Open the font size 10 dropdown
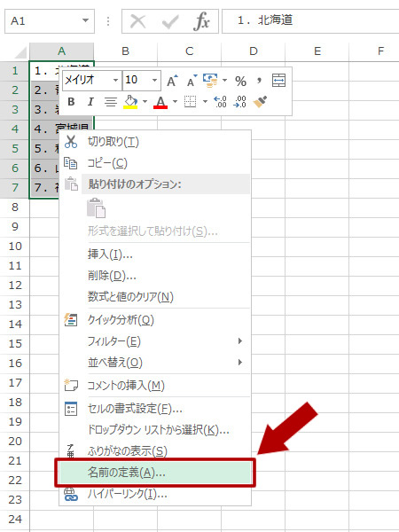399x532 pixels. click(x=154, y=81)
